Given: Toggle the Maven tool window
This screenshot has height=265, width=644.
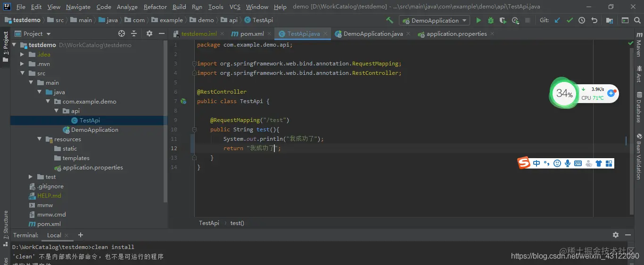Looking at the screenshot, I should pos(639,45).
